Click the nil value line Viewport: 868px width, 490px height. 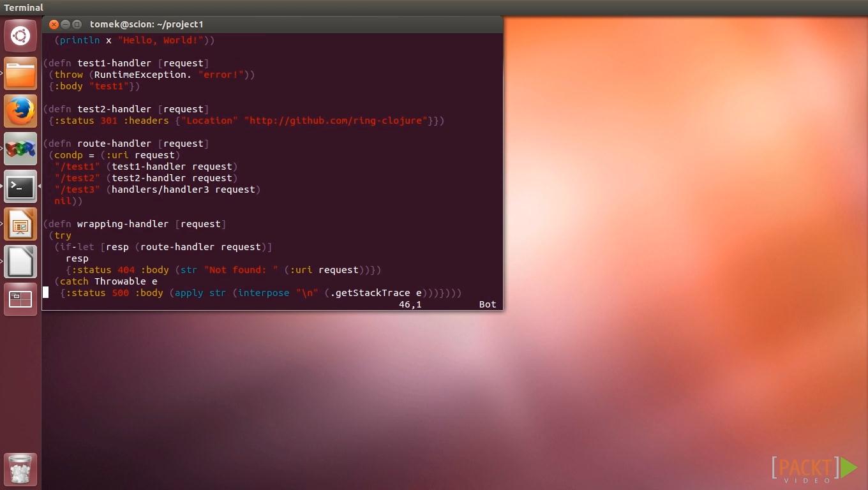(63, 201)
